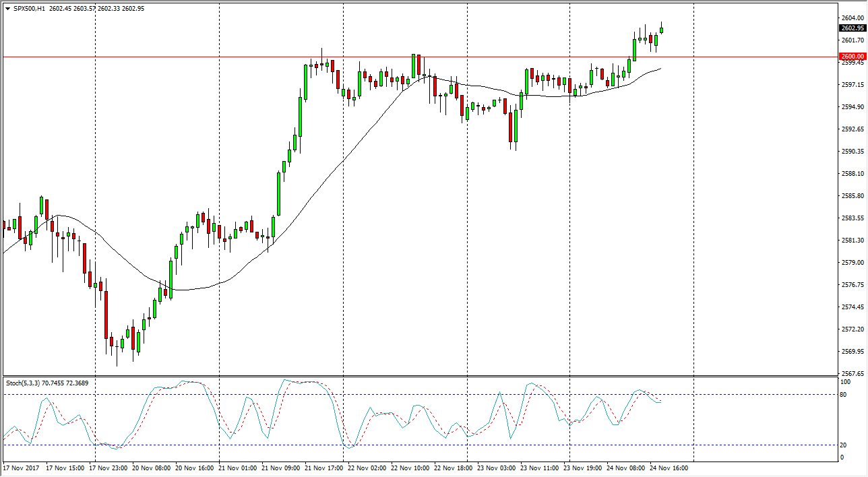Viewport: 868px width, 477px height.
Task: Open the SPX500,H1 chart dropdown triangle
Action: point(7,9)
